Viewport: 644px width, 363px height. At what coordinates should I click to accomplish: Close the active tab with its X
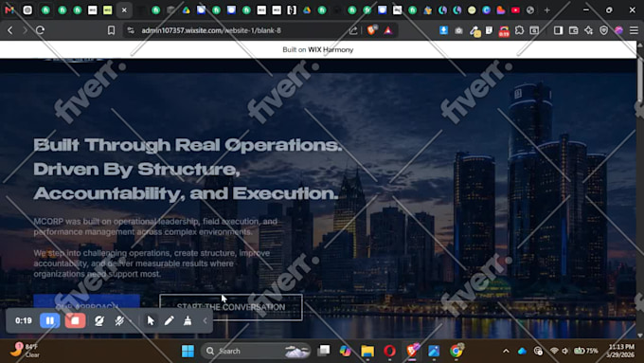(124, 10)
